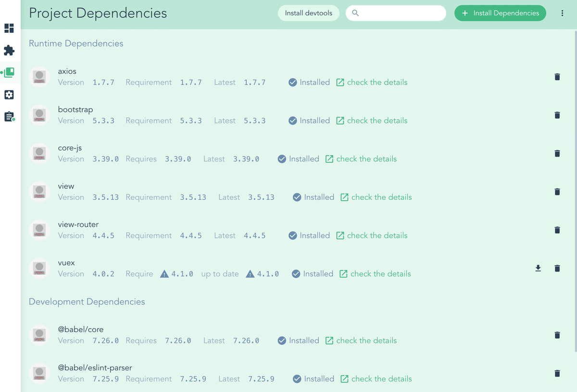Click the axios package name

coord(67,71)
